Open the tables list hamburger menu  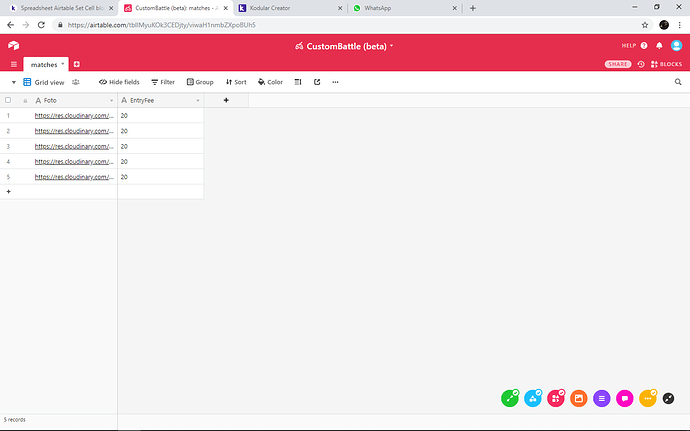coord(14,64)
